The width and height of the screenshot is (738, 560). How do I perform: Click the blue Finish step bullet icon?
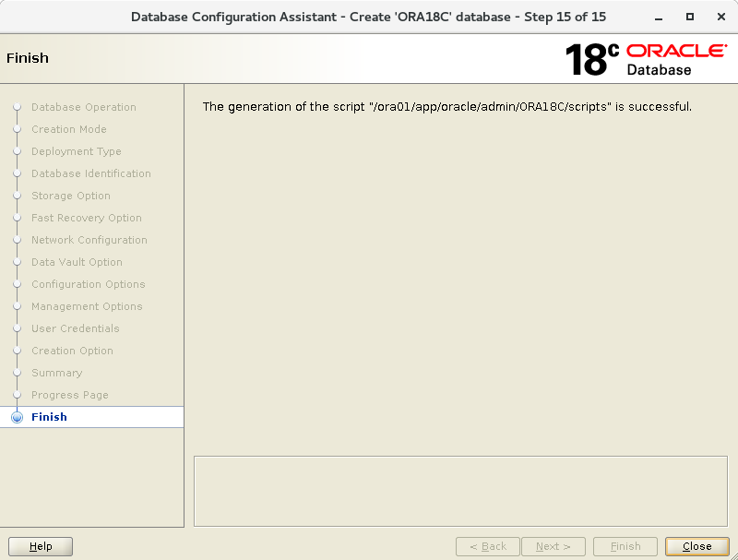pos(17,417)
